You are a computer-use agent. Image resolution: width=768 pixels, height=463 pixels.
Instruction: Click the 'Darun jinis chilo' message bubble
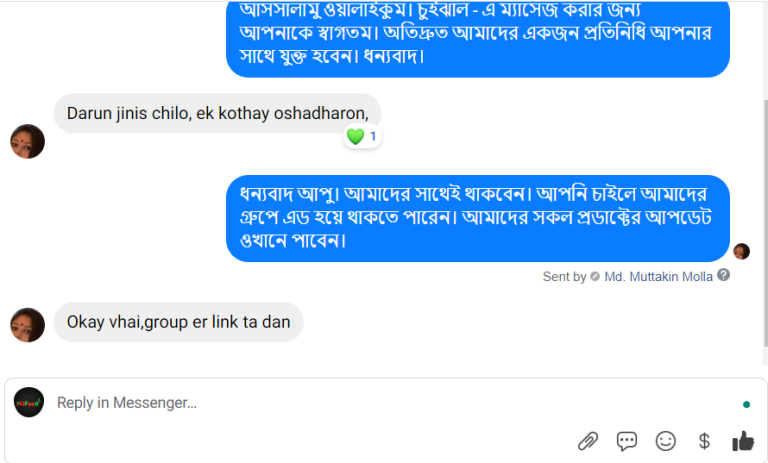click(x=217, y=113)
